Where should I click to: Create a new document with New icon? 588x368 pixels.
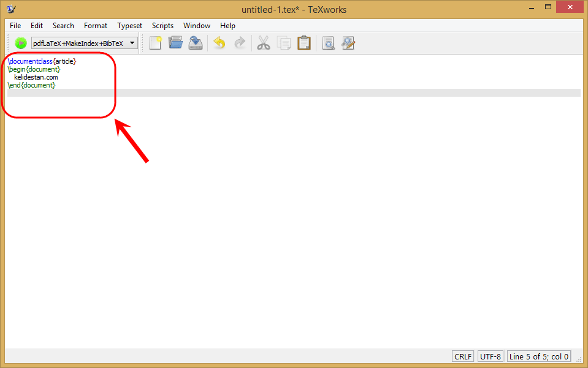(155, 43)
